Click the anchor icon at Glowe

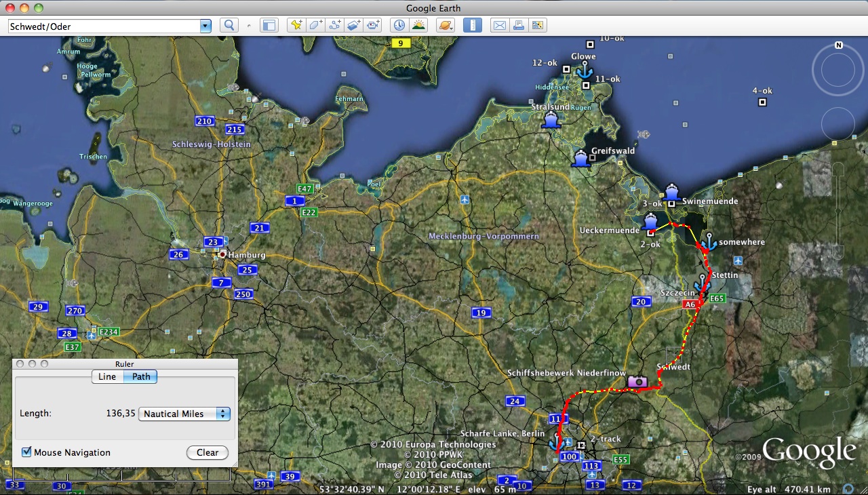click(584, 70)
